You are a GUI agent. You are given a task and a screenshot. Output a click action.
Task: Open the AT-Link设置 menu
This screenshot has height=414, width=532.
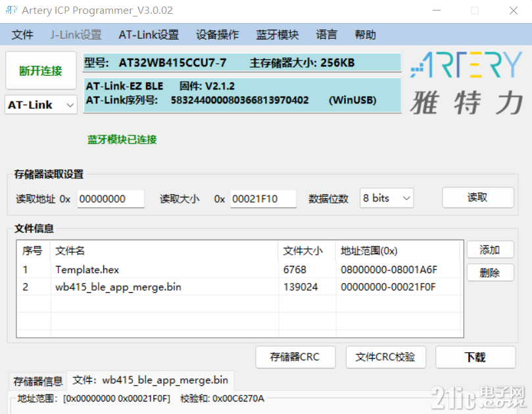click(x=149, y=35)
